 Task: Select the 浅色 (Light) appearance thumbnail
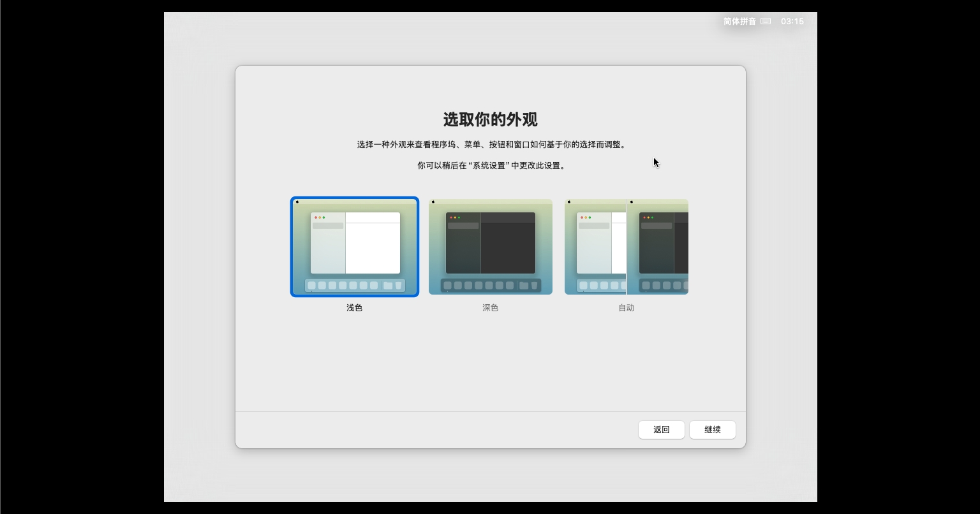click(x=355, y=247)
